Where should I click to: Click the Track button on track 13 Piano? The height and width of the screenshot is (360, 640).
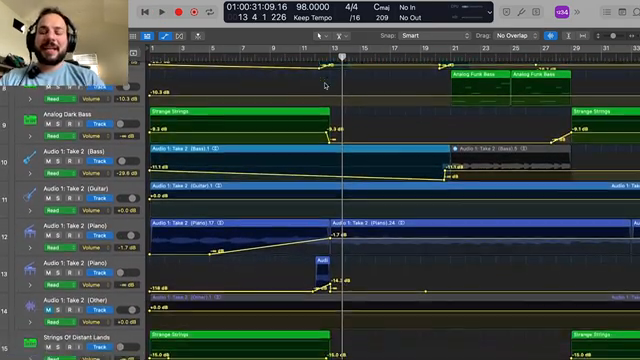pos(100,273)
